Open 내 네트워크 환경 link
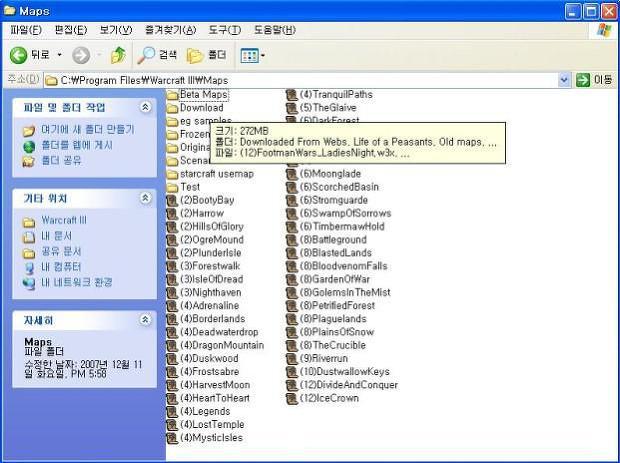Image resolution: width=620 pixels, height=463 pixels. click(77, 282)
